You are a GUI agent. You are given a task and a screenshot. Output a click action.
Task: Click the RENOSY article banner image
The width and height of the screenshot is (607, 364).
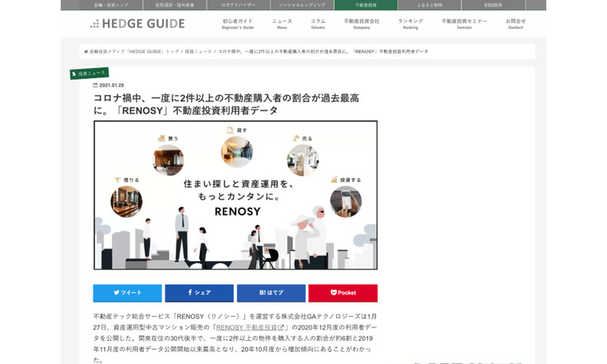pos(236,196)
